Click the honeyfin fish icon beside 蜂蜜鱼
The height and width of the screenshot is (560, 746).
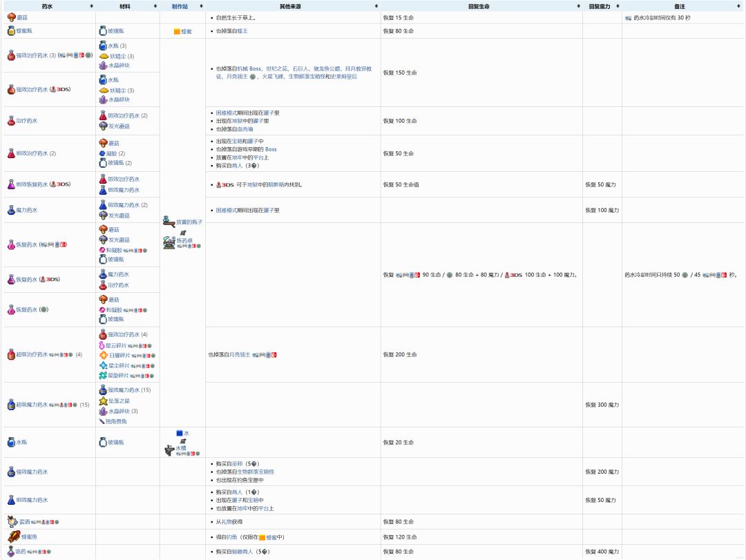pyautogui.click(x=14, y=537)
